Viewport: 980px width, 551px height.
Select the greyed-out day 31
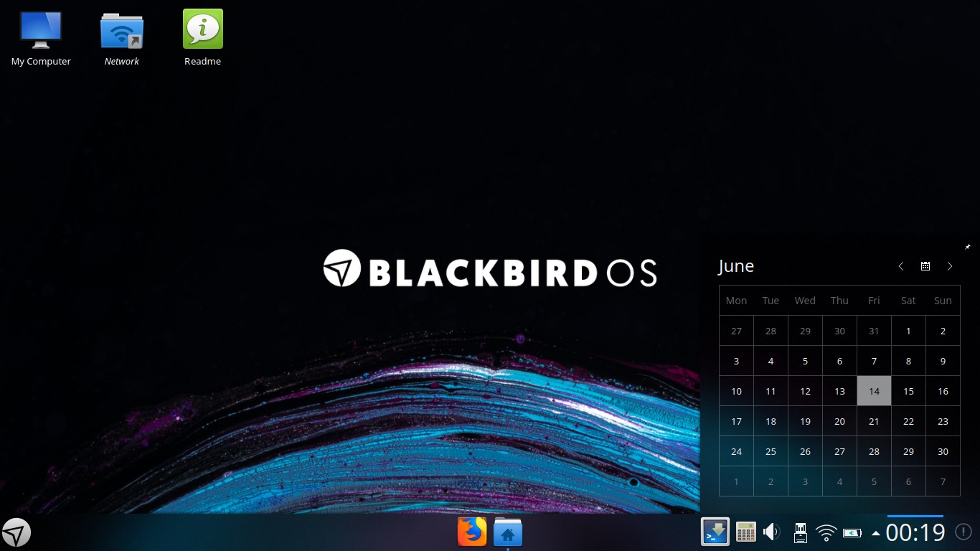coord(874,331)
